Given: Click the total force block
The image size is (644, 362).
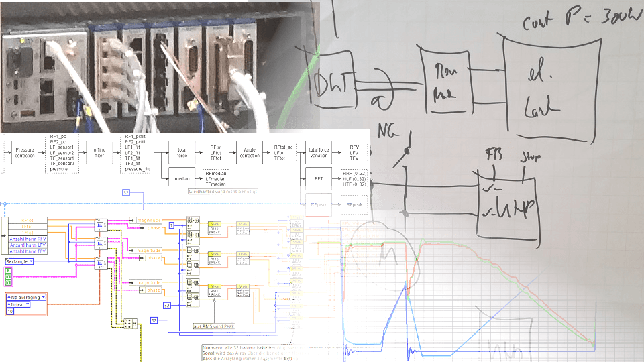Looking at the screenshot, I should [182, 153].
